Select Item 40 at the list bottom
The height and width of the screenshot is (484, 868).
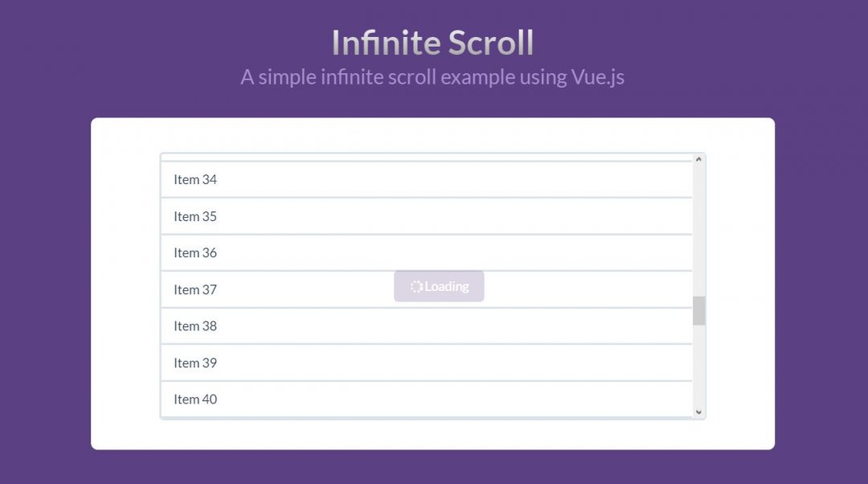point(195,399)
